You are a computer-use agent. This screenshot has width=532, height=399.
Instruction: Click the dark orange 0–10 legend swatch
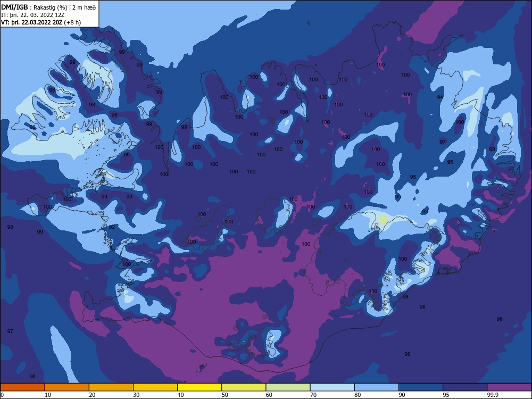pyautogui.click(x=22, y=387)
